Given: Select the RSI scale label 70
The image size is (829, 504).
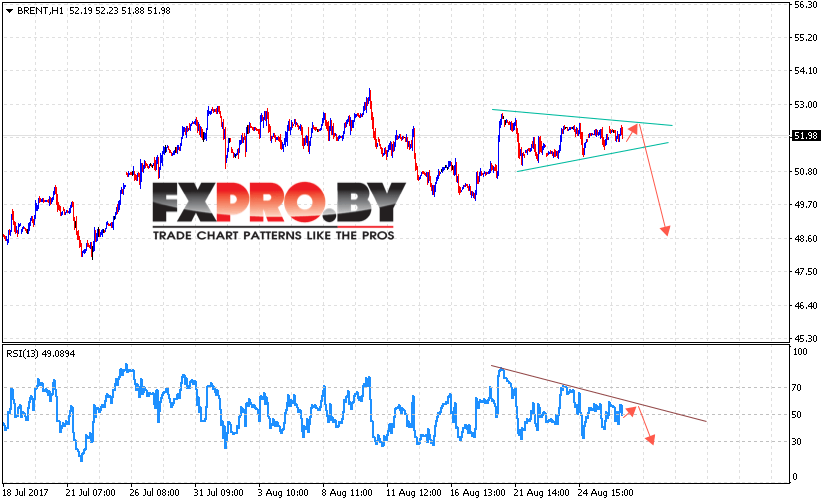Looking at the screenshot, I should (x=796, y=388).
